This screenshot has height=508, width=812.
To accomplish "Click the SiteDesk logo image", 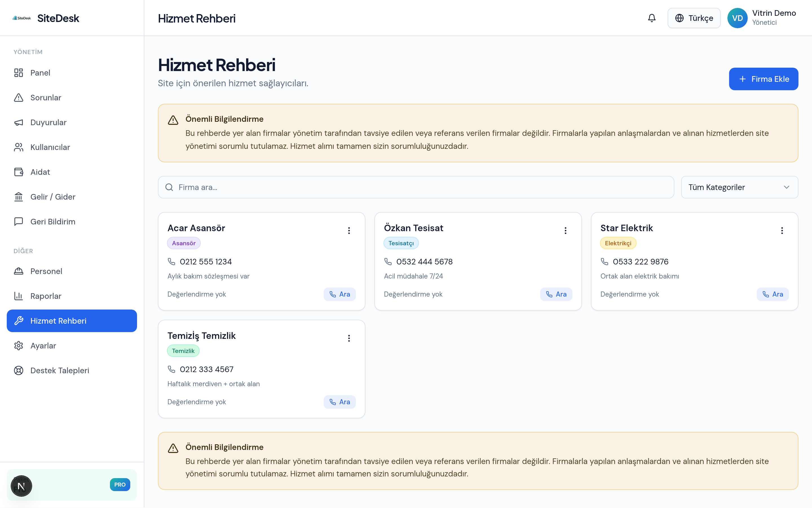I will pyautogui.click(x=21, y=18).
